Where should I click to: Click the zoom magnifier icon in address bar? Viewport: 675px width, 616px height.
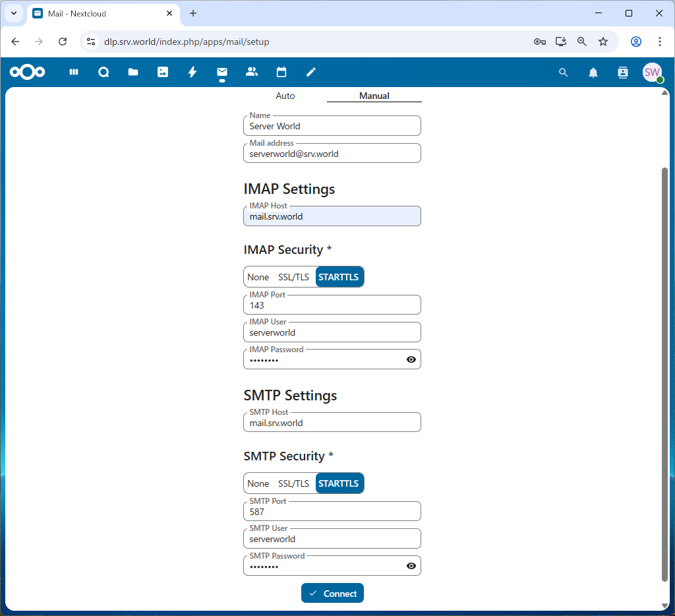pyautogui.click(x=582, y=42)
